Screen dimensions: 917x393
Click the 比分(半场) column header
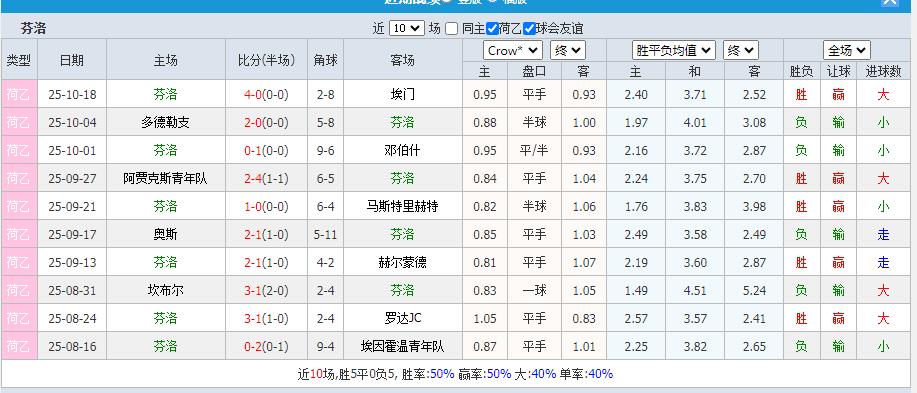click(x=266, y=60)
